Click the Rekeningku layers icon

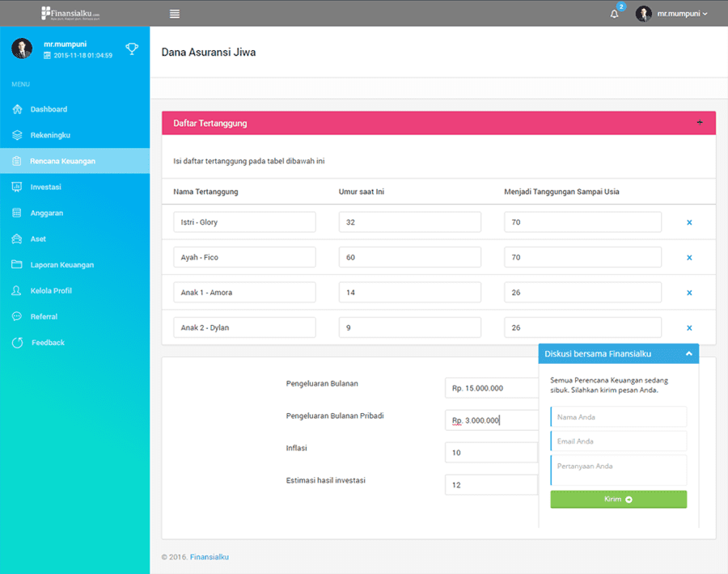click(x=17, y=135)
